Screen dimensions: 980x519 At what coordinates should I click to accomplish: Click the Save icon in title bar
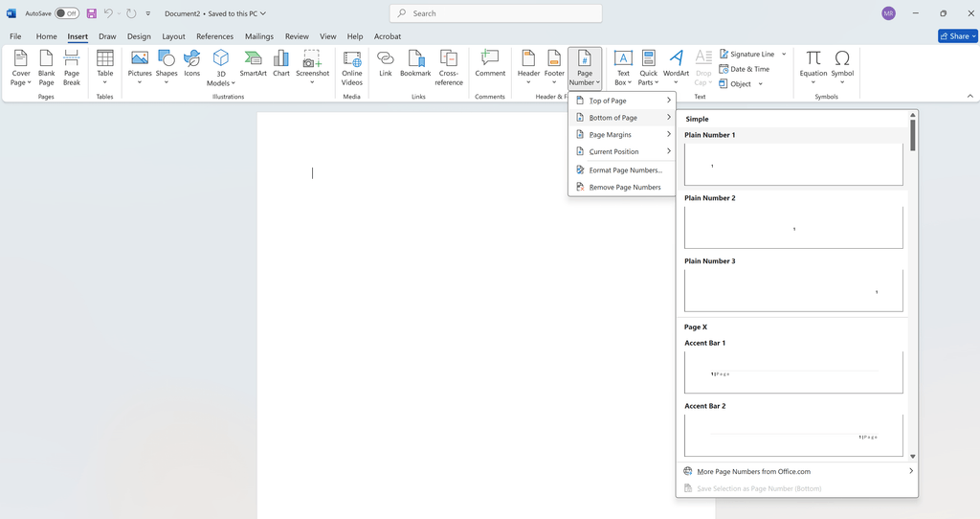click(91, 13)
